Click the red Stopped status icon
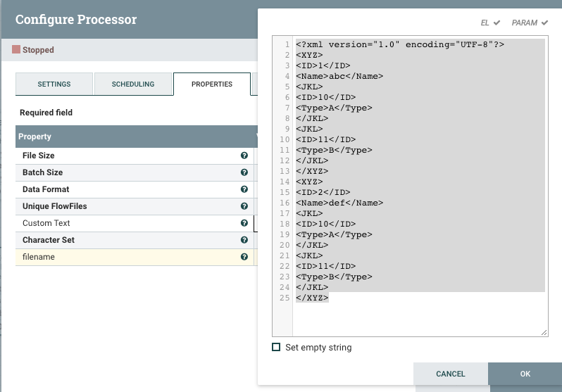The width and height of the screenshot is (562, 392). click(x=16, y=50)
